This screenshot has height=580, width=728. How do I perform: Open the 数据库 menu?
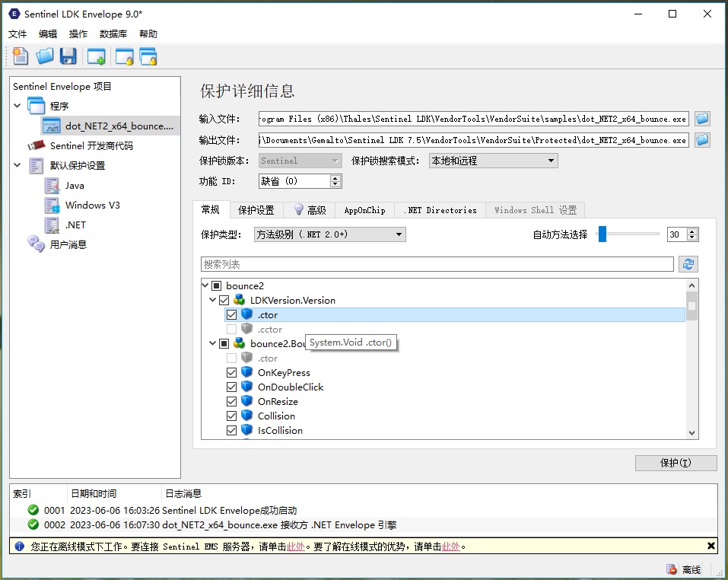113,34
